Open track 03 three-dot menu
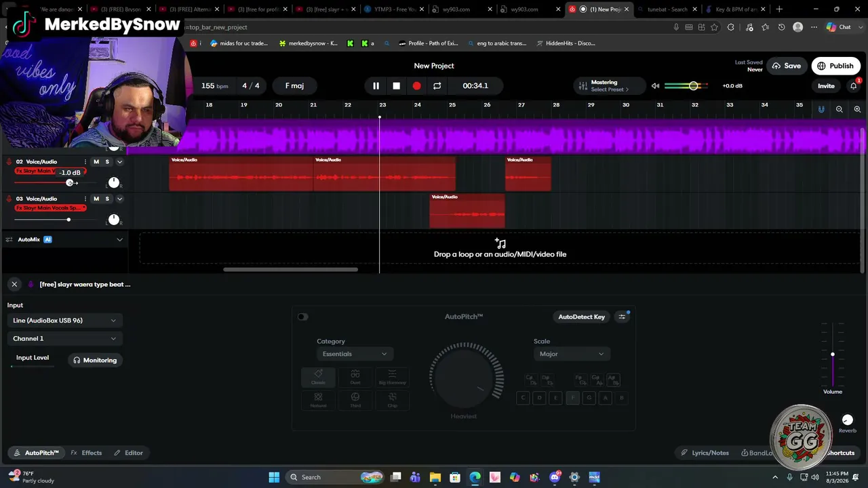The height and width of the screenshot is (488, 868). click(x=85, y=199)
